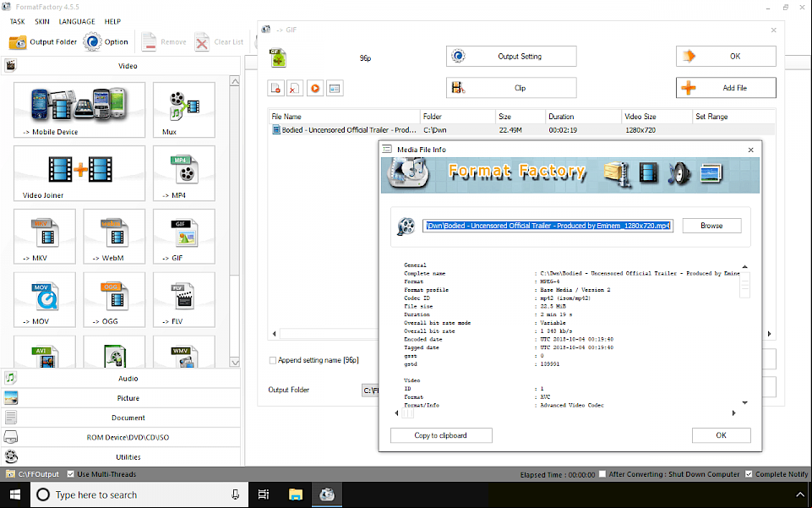Open the Mobile Device converter

(79, 110)
